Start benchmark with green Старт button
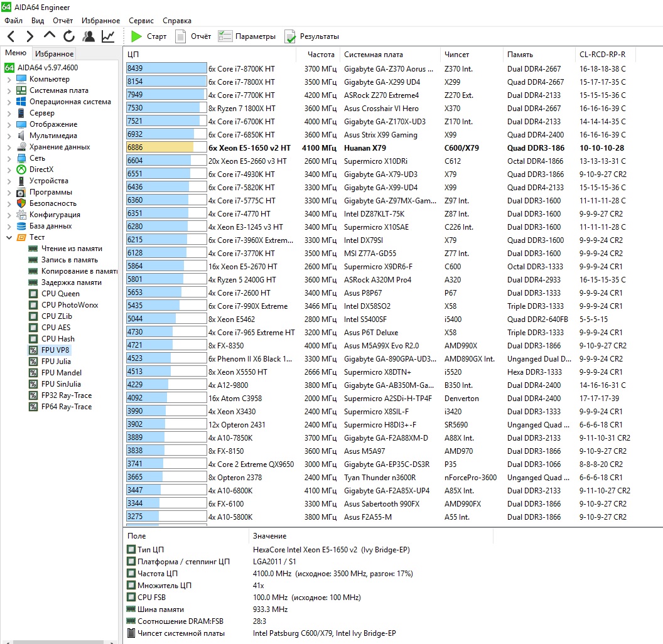This screenshot has width=663, height=644. (x=149, y=36)
